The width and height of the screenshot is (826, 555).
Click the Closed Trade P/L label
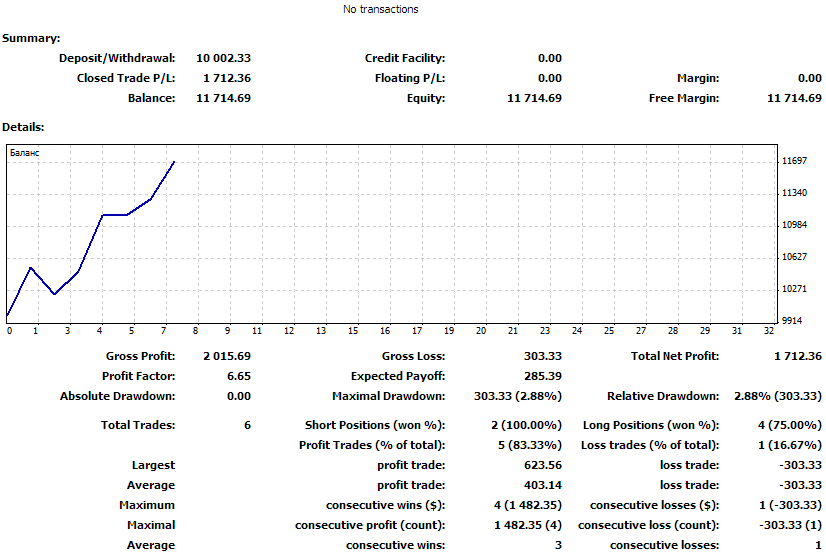pos(126,79)
